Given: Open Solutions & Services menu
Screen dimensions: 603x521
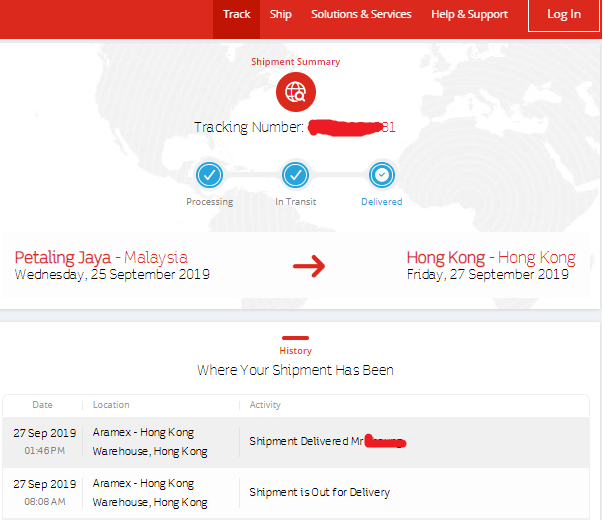Looking at the screenshot, I should [361, 15].
